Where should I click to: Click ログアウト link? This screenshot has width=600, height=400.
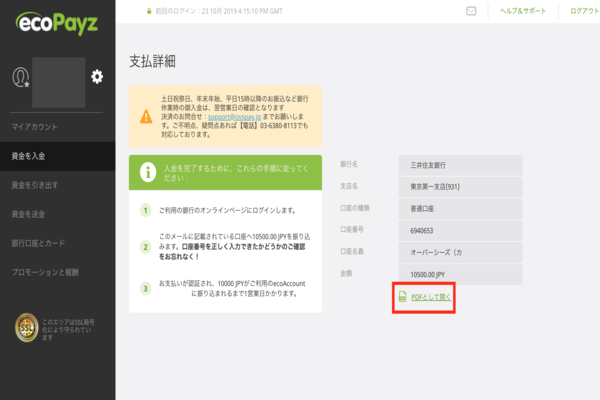(585, 11)
